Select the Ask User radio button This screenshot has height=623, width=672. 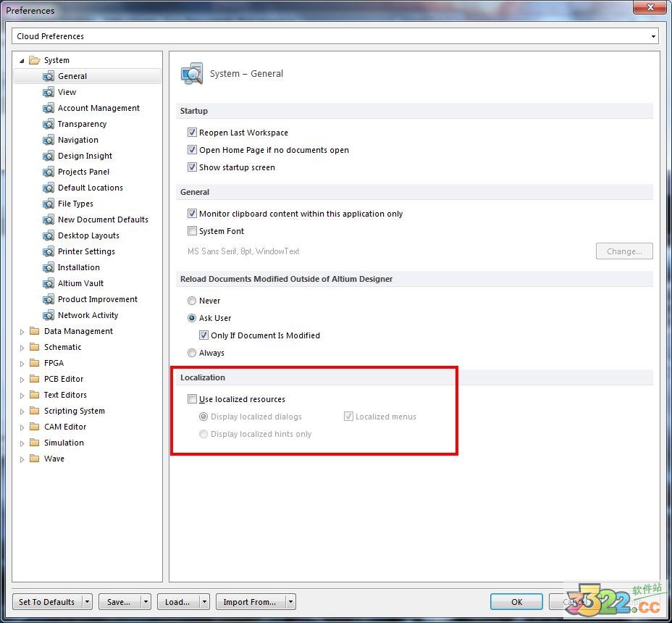pyautogui.click(x=192, y=318)
